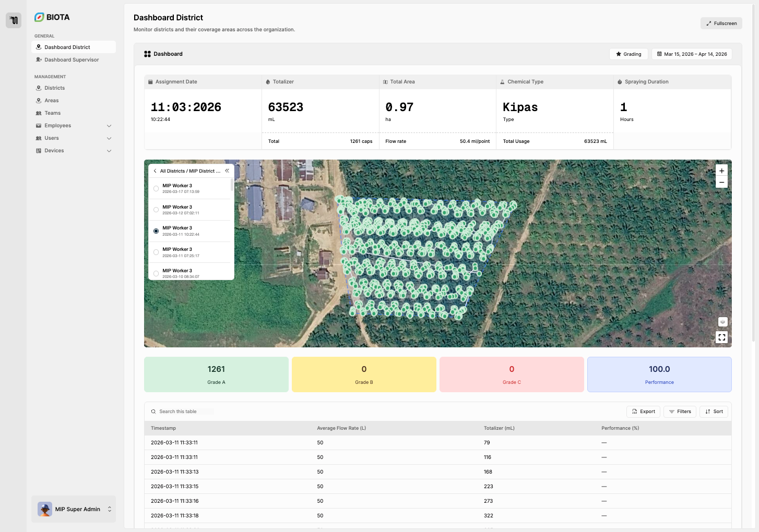Image resolution: width=759 pixels, height=532 pixels.
Task: Open the map layers selector icon
Action: [722, 322]
